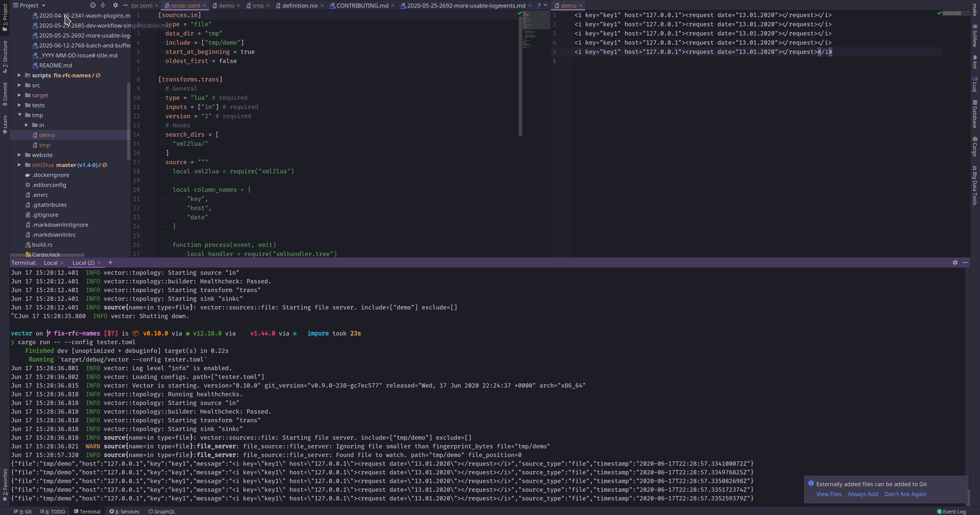Collapse the tmp folder
Screen dimensions: 980x515
click(x=19, y=115)
